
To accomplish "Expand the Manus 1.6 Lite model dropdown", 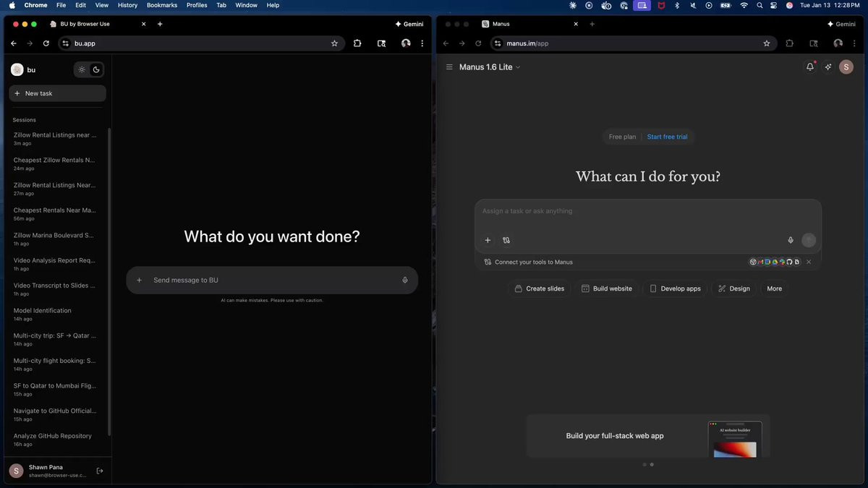I will pos(490,67).
